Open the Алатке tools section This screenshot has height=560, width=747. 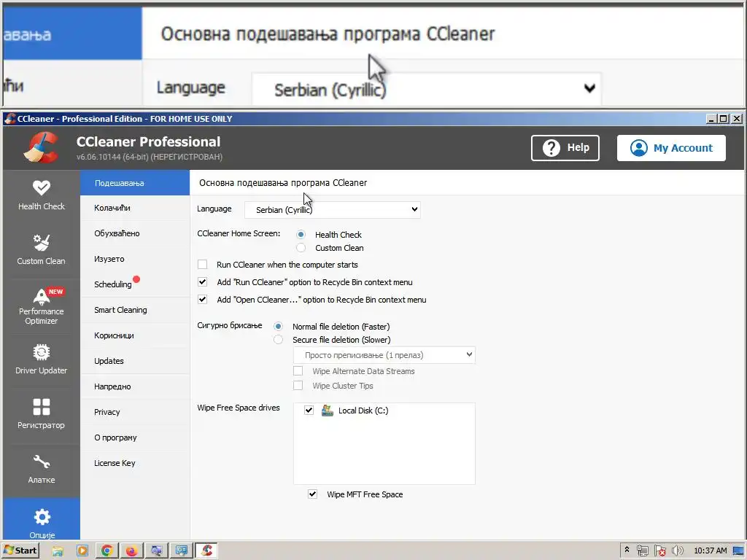coord(42,469)
